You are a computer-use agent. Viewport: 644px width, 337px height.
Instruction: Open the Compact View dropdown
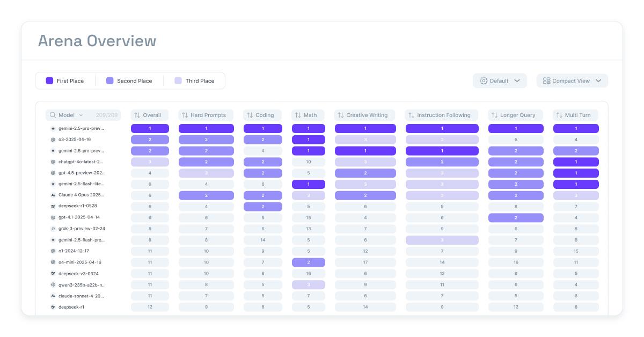tap(572, 80)
